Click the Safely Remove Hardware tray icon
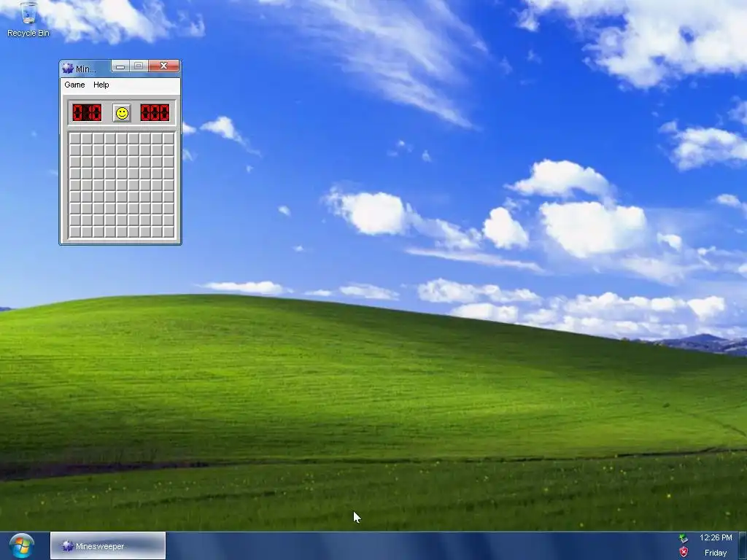This screenshot has width=747, height=560. (x=684, y=538)
